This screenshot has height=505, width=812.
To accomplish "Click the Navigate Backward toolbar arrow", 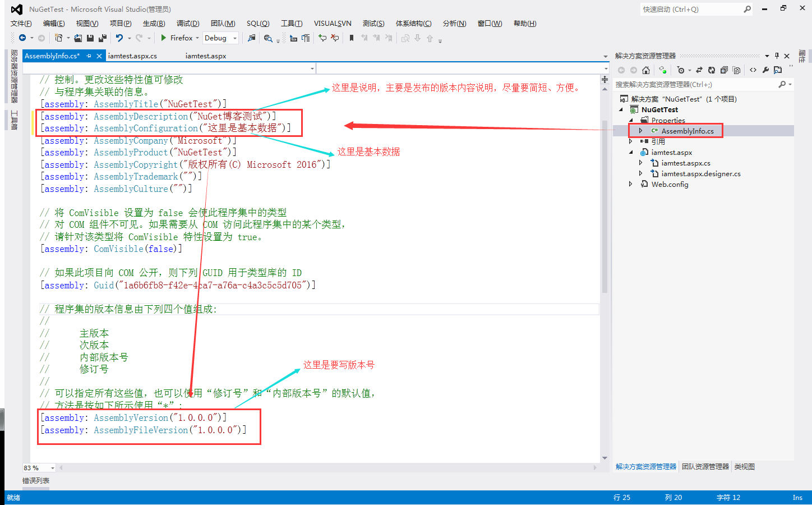I will 22,38.
